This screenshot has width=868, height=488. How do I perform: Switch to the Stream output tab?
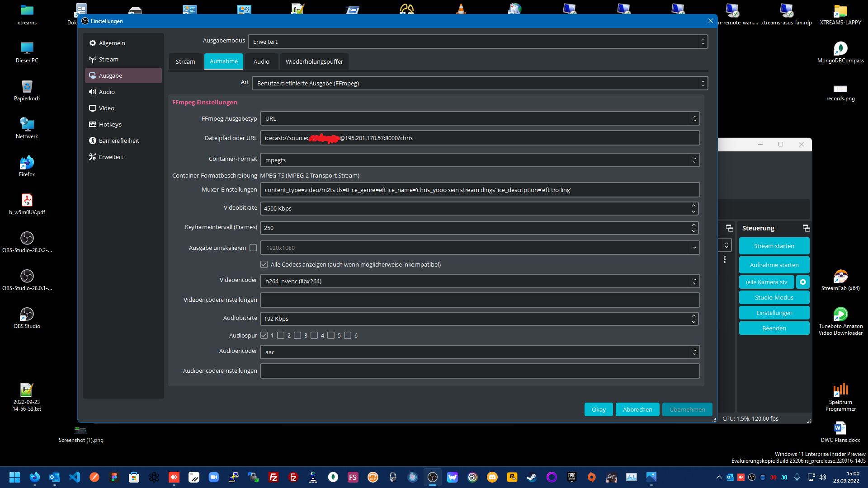185,61
